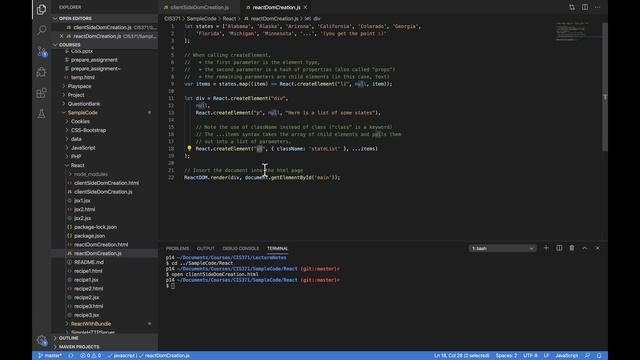Split the editor to the right

point(585,7)
